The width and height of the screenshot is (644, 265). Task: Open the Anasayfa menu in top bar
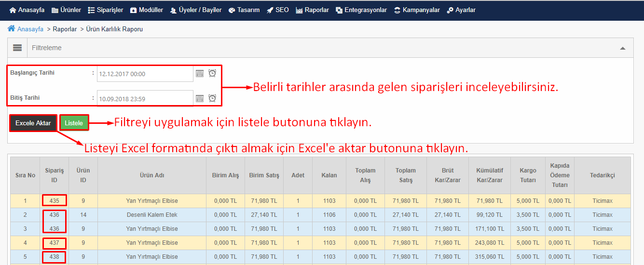(27, 10)
